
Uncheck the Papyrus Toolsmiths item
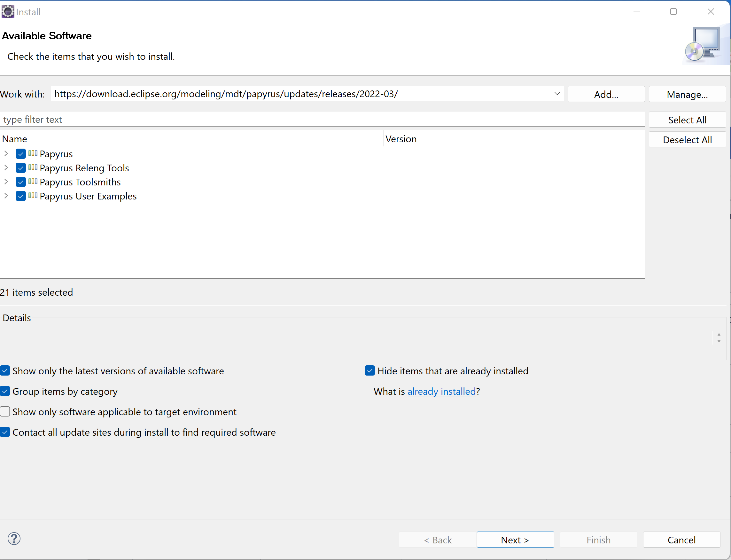click(20, 182)
